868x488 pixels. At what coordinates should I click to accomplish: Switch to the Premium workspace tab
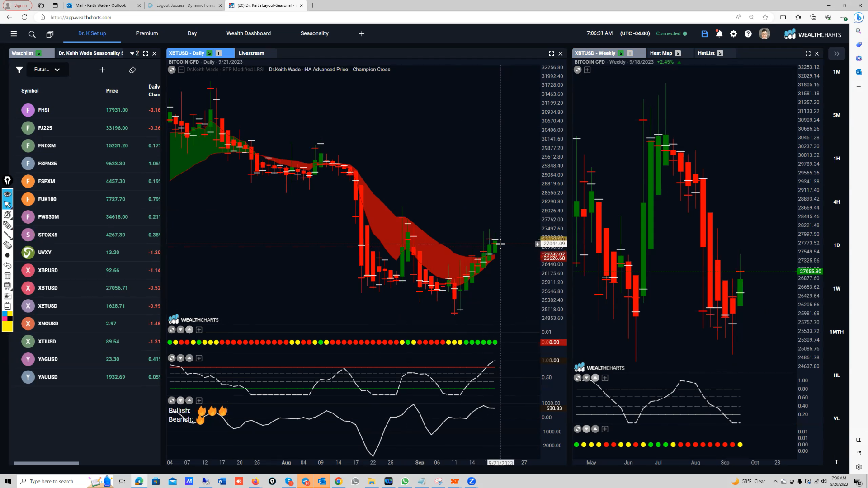(x=147, y=33)
